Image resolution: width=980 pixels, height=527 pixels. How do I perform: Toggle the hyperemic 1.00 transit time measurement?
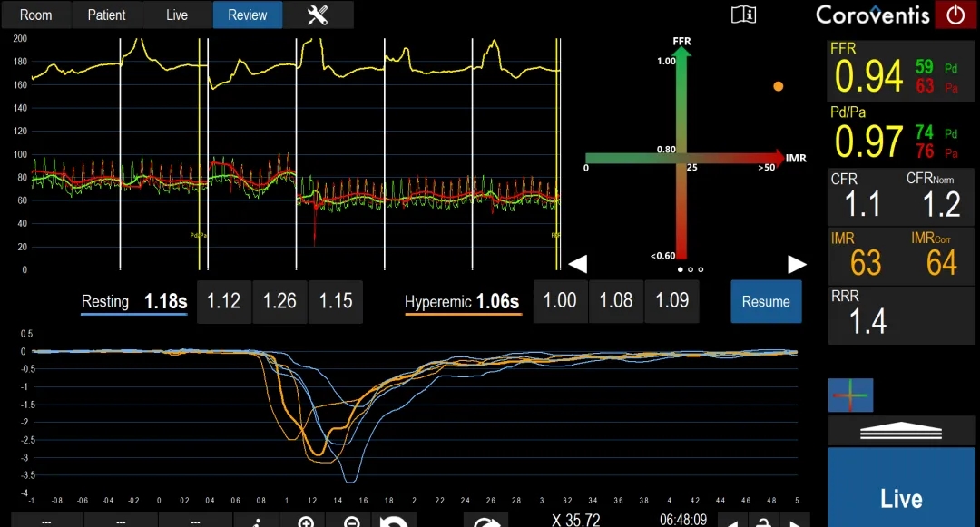click(560, 302)
